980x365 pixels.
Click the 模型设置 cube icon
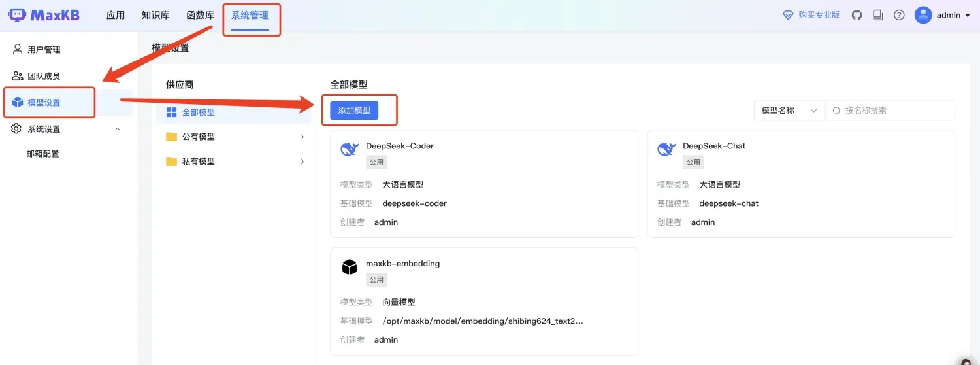18,103
